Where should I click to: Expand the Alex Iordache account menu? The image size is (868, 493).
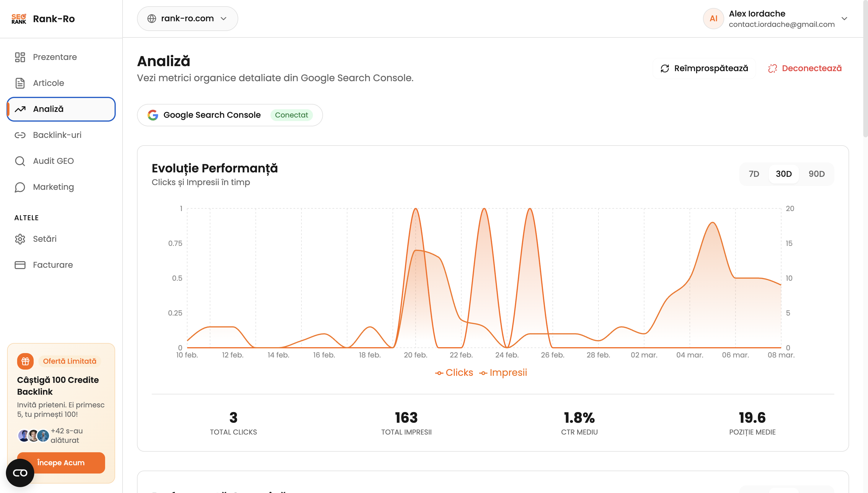click(x=844, y=19)
